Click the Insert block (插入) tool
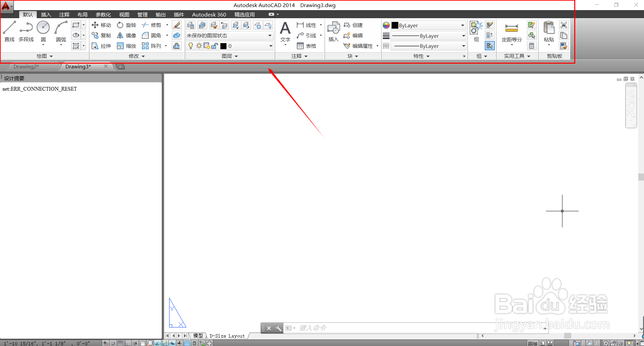The width and height of the screenshot is (644, 346). coord(333,31)
